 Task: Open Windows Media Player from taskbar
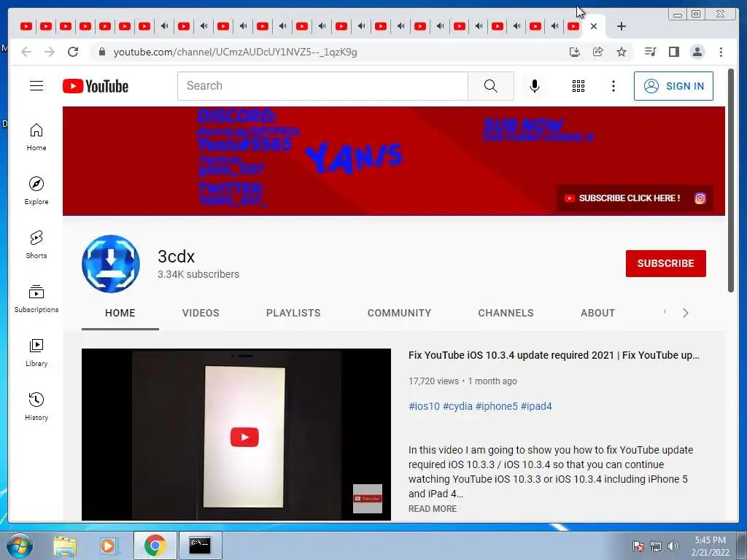(109, 545)
